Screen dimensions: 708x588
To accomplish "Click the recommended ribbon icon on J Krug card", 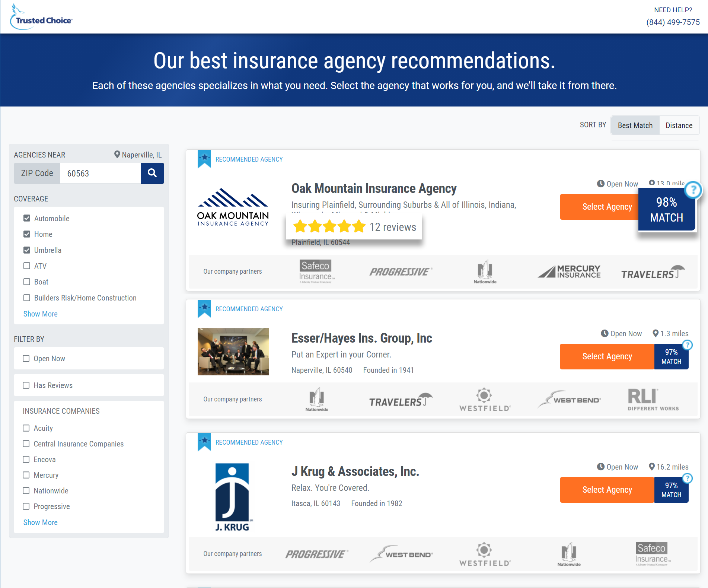I will 204,442.
